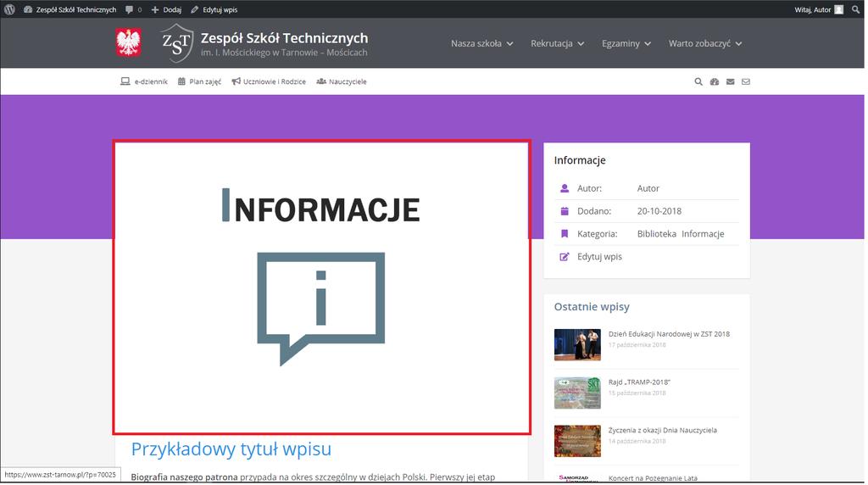Image resolution: width=868 pixels, height=485 pixels.
Task: Click the dashboard gauge icon near search
Action: [x=714, y=81]
